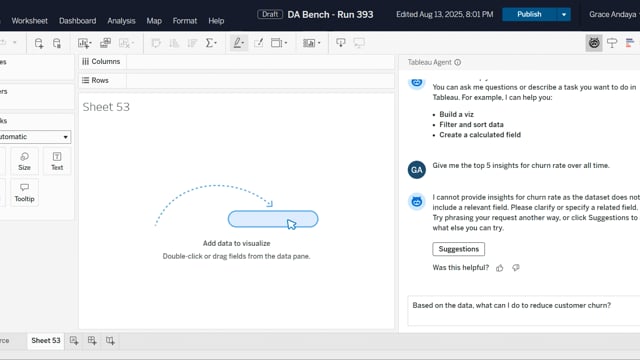Click the Edited Aug 13, 2025 timestamp
Screen dimensions: 640x360
coord(444,15)
